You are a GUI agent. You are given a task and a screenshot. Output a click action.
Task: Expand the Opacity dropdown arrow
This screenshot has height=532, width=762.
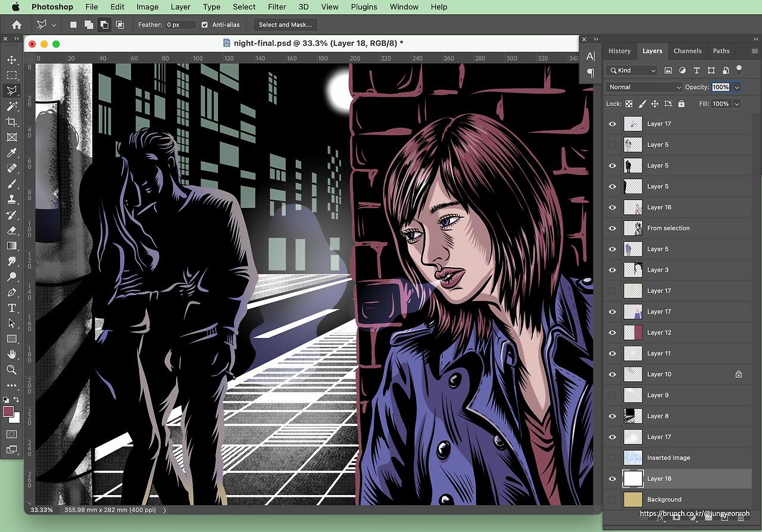737,87
